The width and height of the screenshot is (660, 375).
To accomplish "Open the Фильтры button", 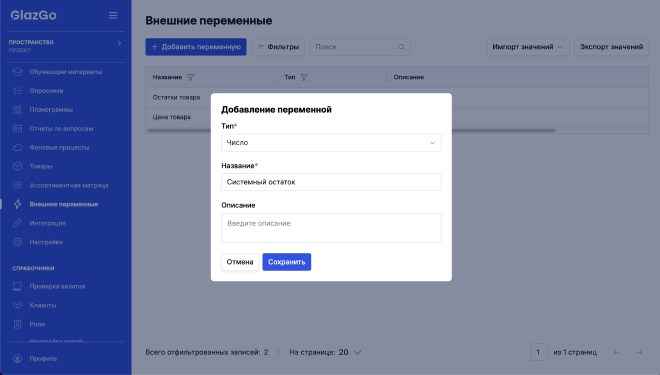I will point(278,47).
